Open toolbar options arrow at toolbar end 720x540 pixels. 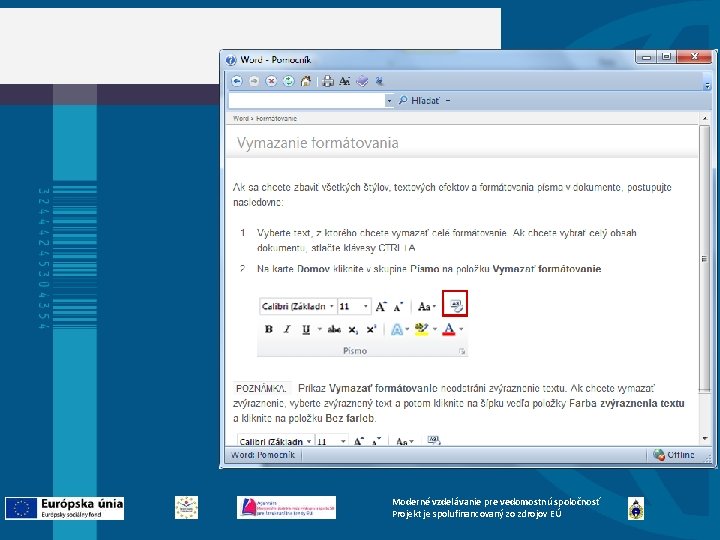pyautogui.click(x=707, y=85)
